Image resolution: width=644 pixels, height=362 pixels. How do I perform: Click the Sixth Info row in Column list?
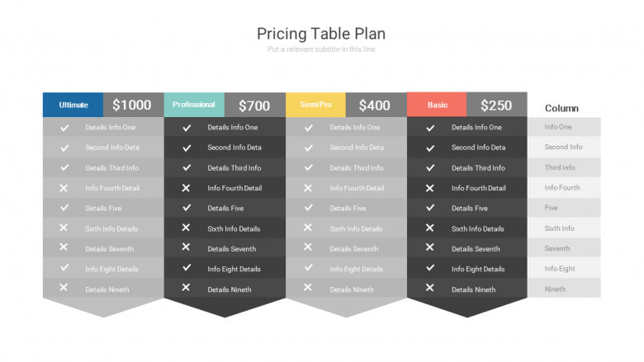[560, 228]
